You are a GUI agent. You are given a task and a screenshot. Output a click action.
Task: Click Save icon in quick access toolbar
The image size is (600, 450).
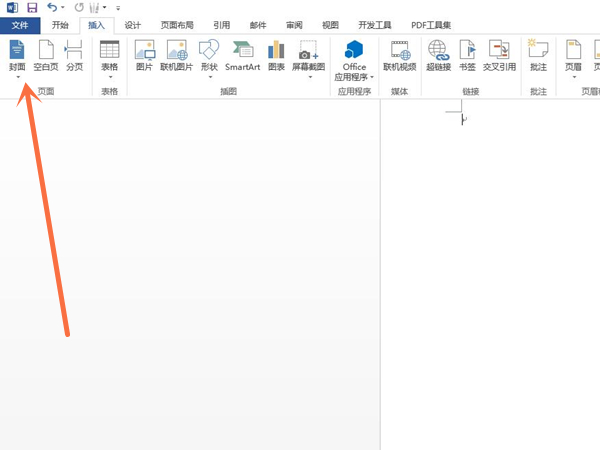click(31, 7)
